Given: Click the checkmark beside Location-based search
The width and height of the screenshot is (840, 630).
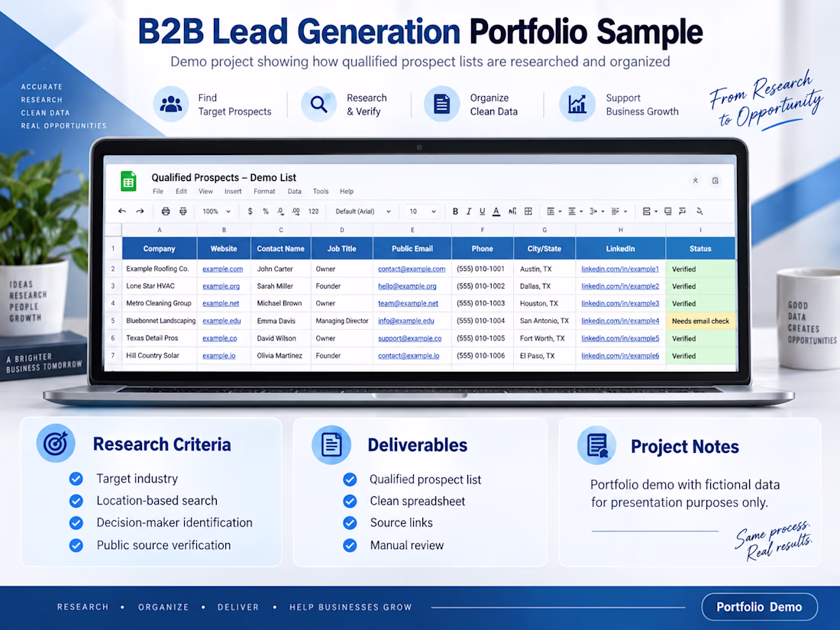Looking at the screenshot, I should pos(76,501).
